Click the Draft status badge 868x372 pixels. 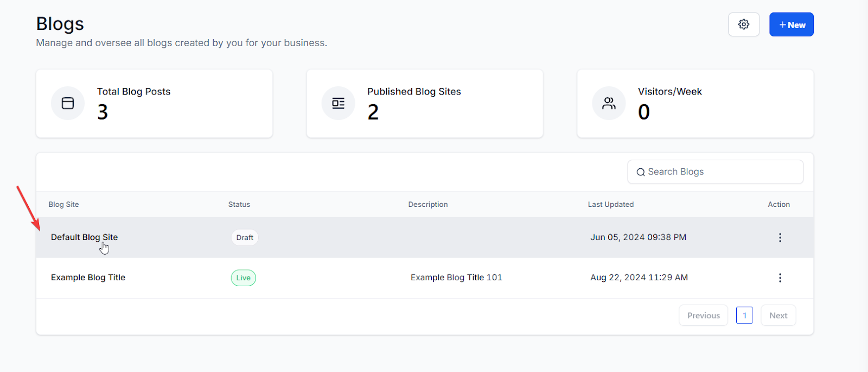click(245, 237)
